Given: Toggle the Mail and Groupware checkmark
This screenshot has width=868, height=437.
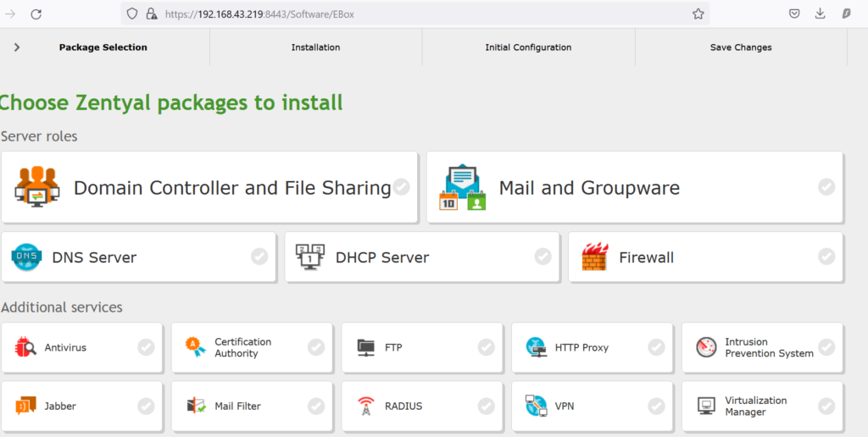Looking at the screenshot, I should pyautogui.click(x=826, y=187).
